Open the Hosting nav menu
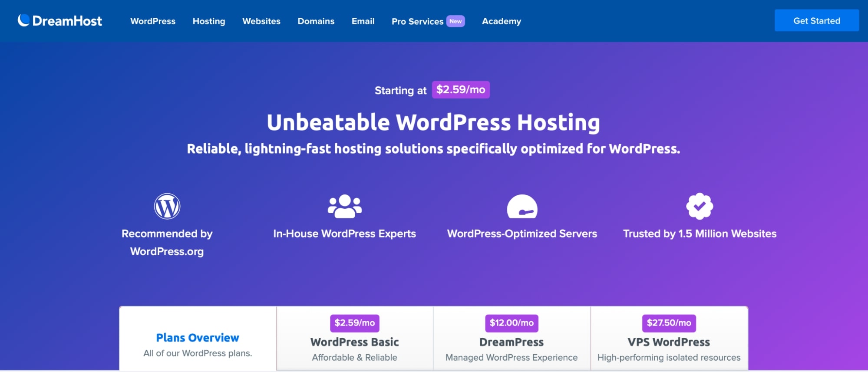 [x=209, y=21]
